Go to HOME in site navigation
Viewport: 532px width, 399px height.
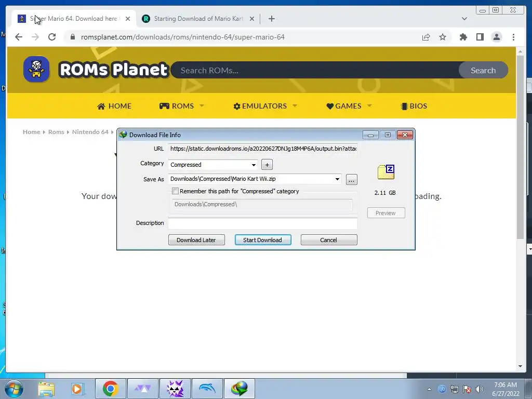tap(114, 106)
